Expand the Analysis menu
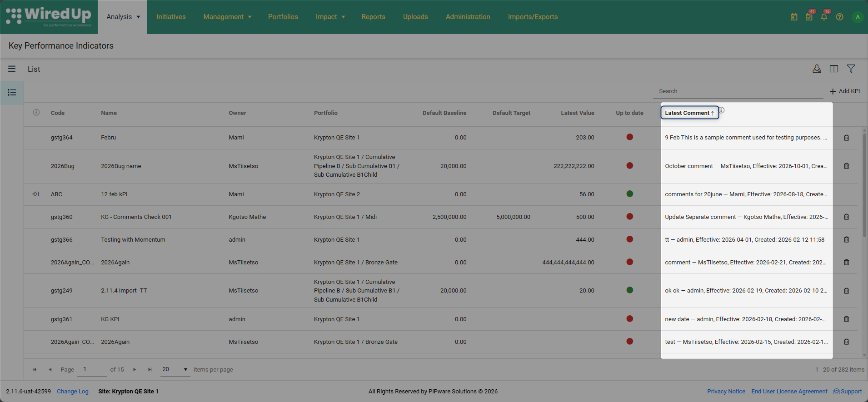 (123, 17)
